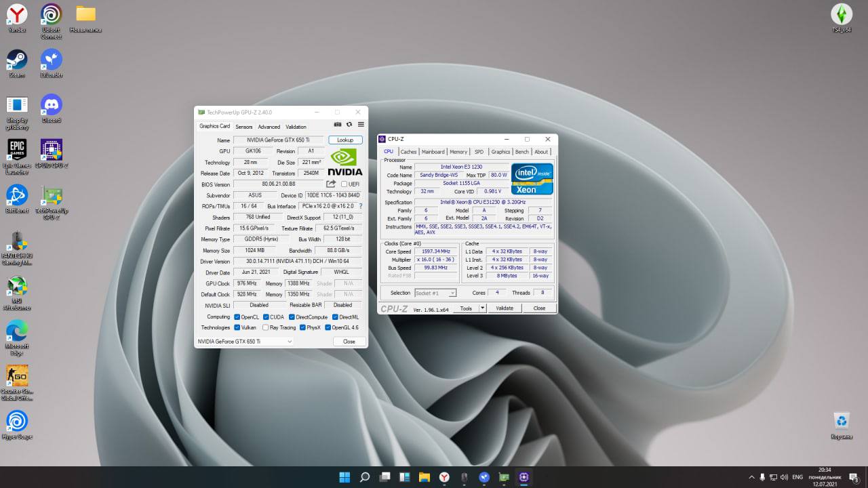The height and width of the screenshot is (488, 868).
Task: Toggle the OpenGL 4.6 checkbox
Action: tap(328, 327)
